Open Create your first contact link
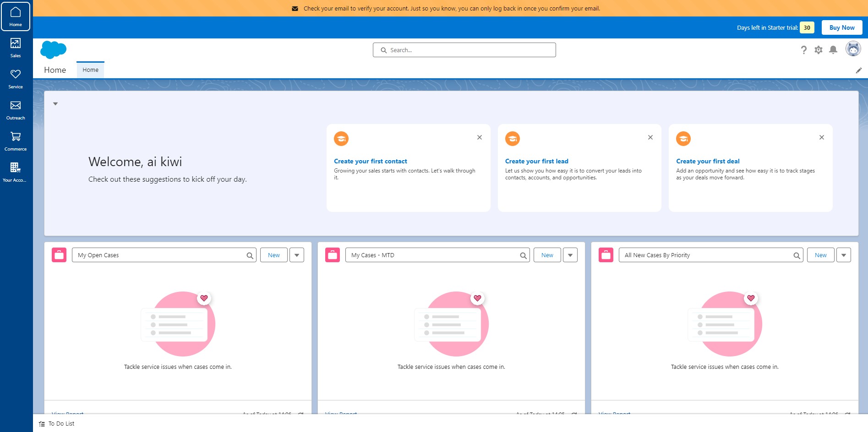 tap(371, 161)
